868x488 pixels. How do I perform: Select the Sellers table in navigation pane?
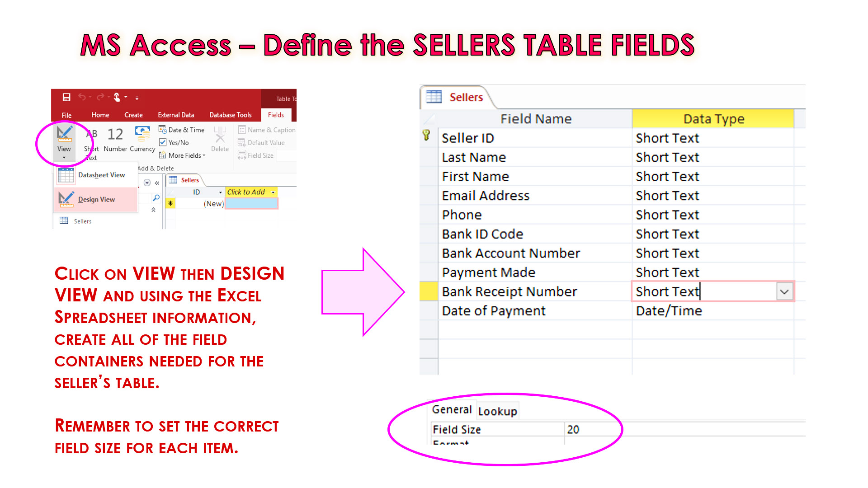pyautogui.click(x=82, y=221)
